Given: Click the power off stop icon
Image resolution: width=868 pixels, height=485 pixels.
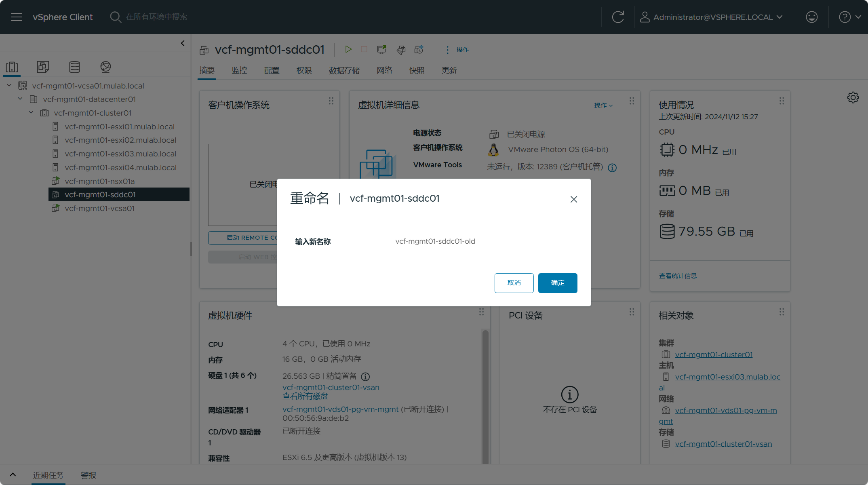Looking at the screenshot, I should pyautogui.click(x=364, y=49).
